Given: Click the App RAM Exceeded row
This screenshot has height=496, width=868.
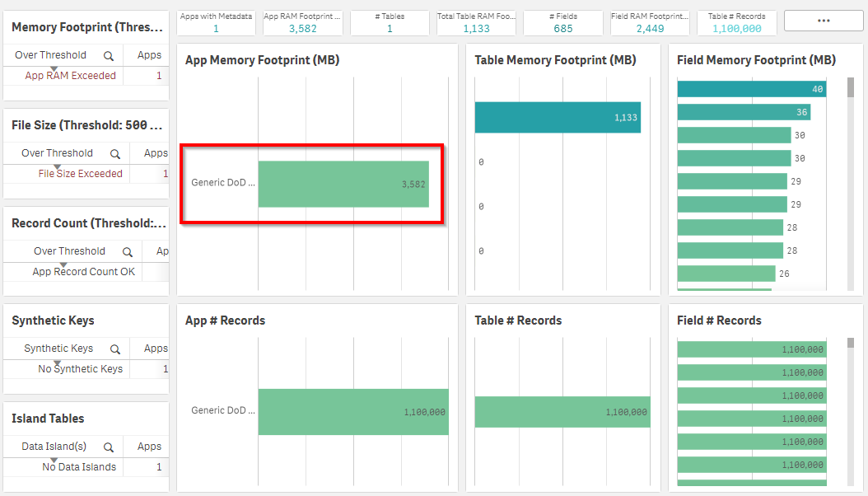Looking at the screenshot, I should (71, 76).
